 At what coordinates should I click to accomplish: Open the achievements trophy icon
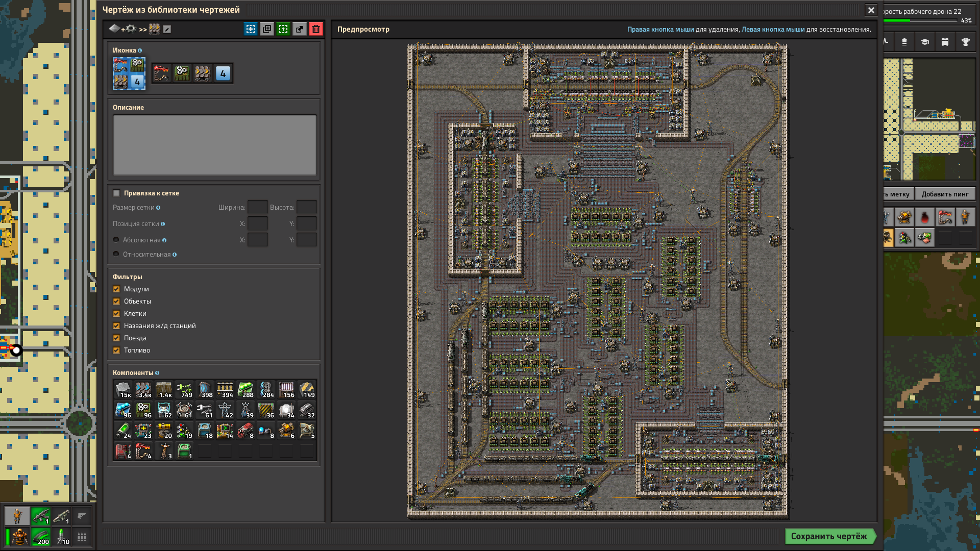coord(966,42)
